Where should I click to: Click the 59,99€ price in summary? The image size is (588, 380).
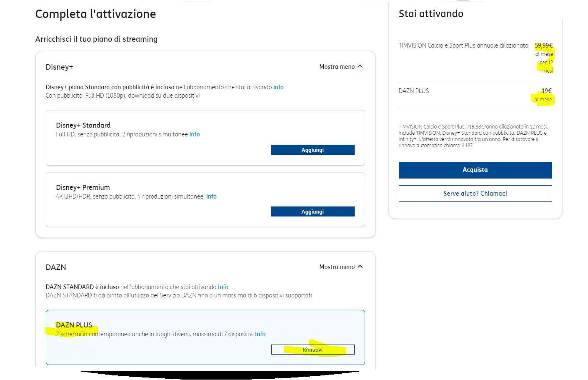pyautogui.click(x=543, y=45)
